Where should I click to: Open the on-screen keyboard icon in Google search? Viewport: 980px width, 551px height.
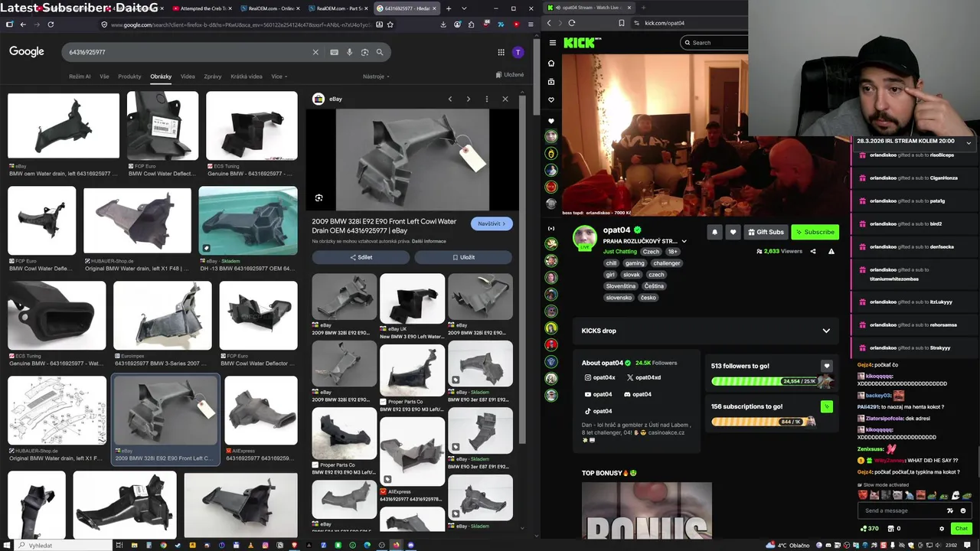[335, 52]
